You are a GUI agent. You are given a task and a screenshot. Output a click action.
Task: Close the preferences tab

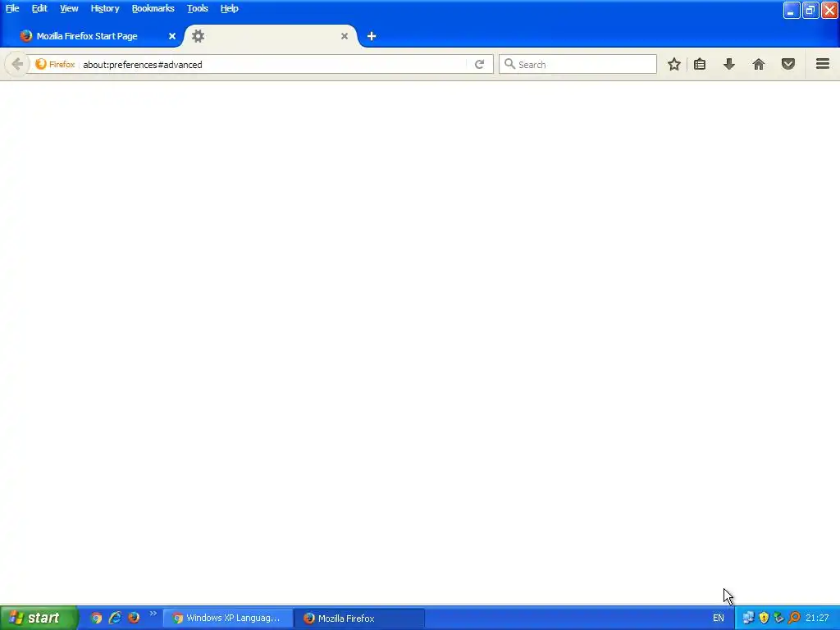click(x=345, y=36)
